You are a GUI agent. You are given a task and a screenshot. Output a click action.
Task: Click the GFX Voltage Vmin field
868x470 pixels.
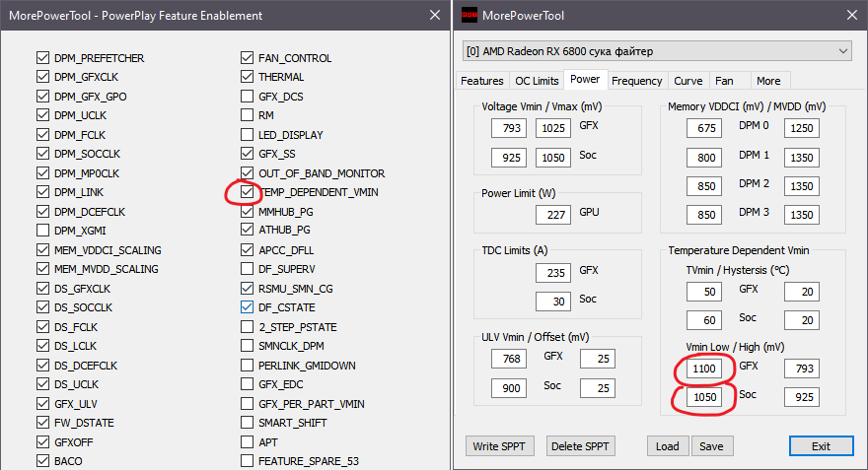pyautogui.click(x=509, y=128)
